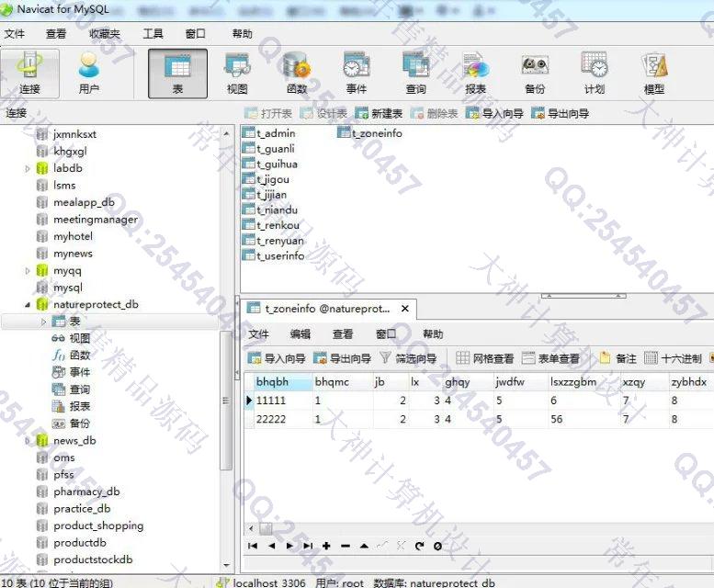Open the 函数 functions section
Viewport: 714px width, 588px height.
click(x=297, y=73)
